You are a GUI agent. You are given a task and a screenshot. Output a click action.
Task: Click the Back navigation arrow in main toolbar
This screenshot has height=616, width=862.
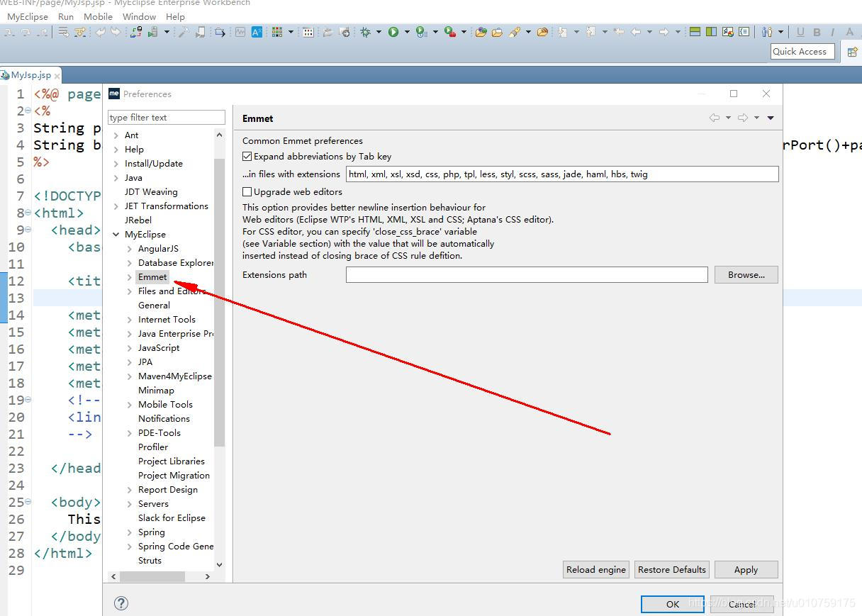[x=636, y=32]
